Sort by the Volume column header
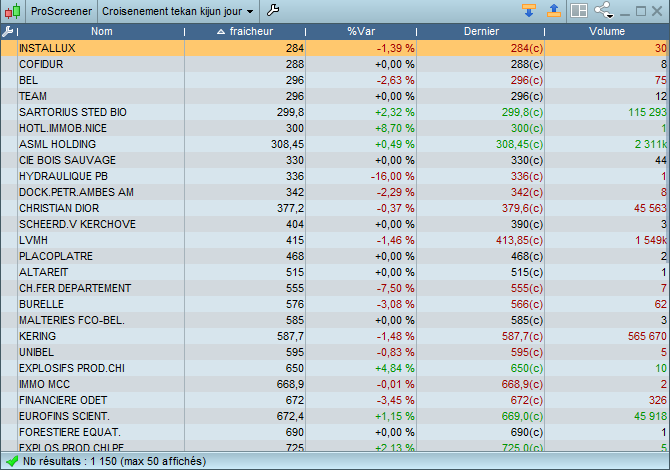 (607, 31)
